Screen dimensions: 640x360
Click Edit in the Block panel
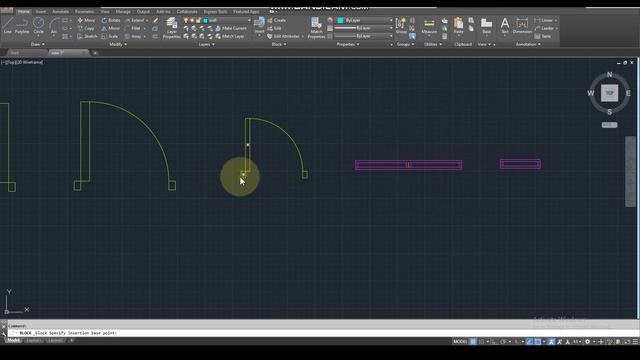pyautogui.click(x=274, y=28)
